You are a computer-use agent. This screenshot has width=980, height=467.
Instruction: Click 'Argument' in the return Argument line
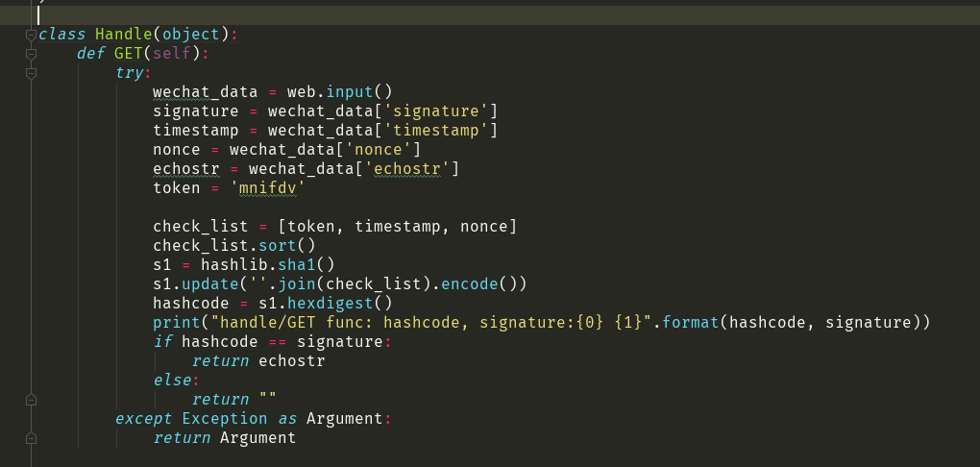[258, 437]
